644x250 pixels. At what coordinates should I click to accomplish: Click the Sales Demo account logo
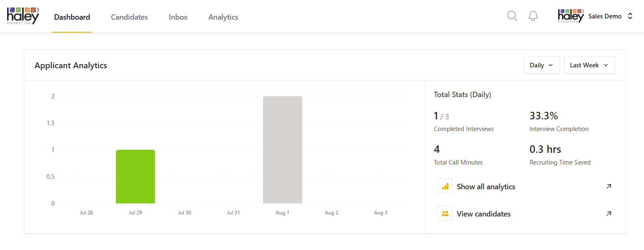[x=570, y=16]
